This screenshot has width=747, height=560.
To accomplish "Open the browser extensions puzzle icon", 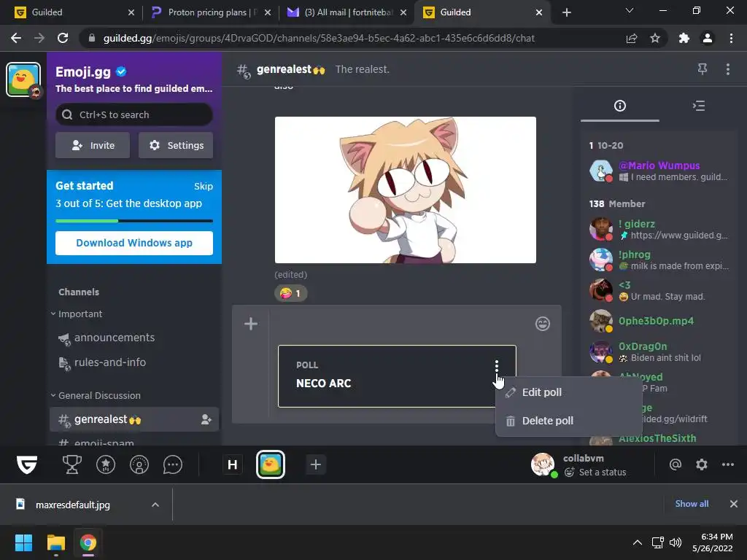I will point(684,38).
